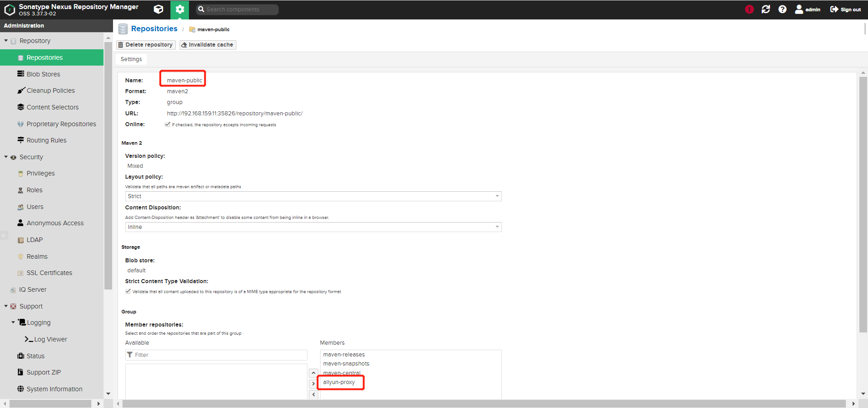Click Delete repository button

(146, 45)
